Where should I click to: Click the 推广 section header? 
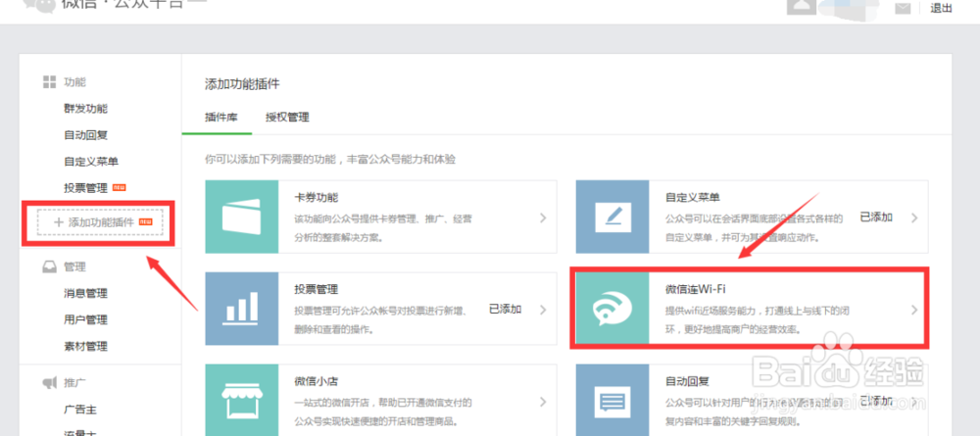pos(74,383)
